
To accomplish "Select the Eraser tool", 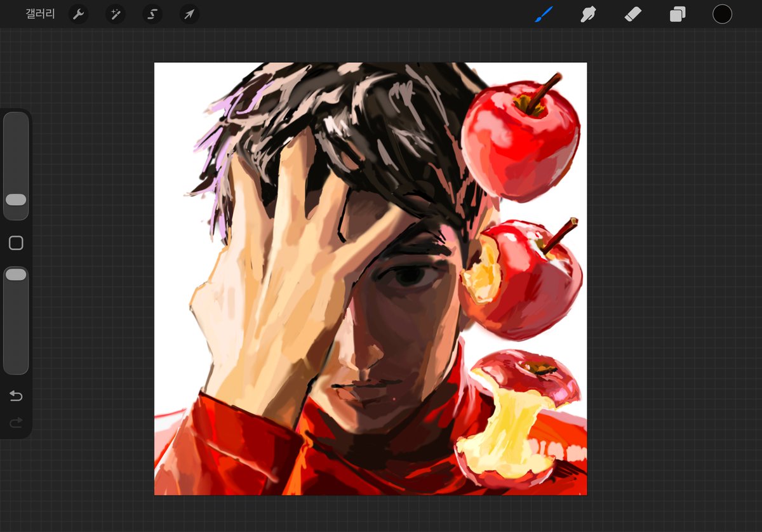I will click(633, 14).
